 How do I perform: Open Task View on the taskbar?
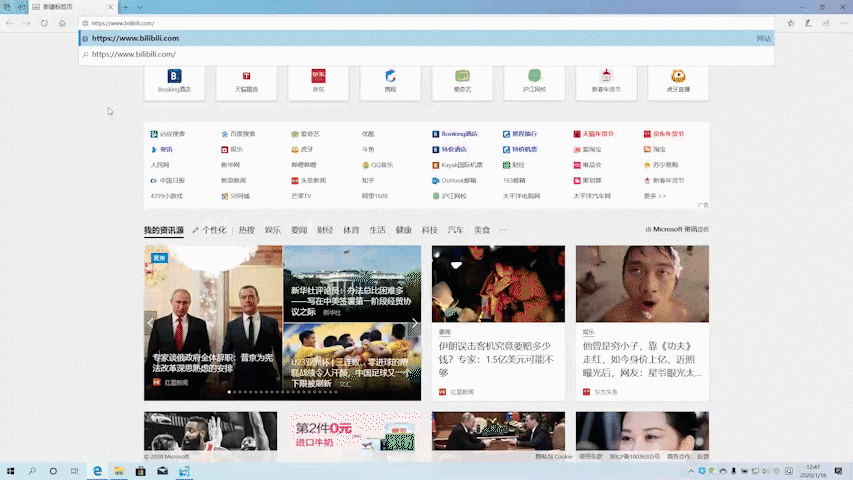tap(75, 471)
